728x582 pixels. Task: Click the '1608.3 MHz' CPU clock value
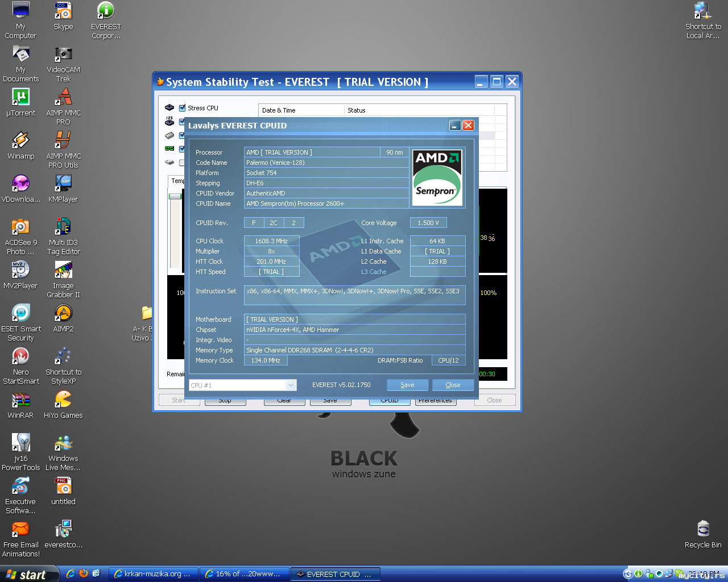point(272,241)
